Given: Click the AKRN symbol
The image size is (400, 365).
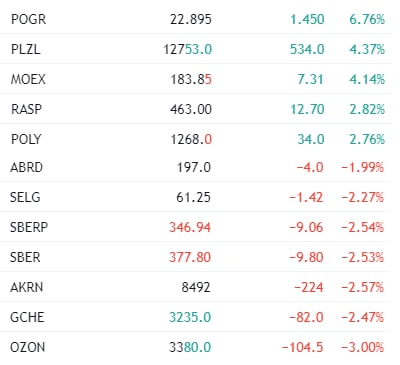Looking at the screenshot, I should [x=26, y=287].
